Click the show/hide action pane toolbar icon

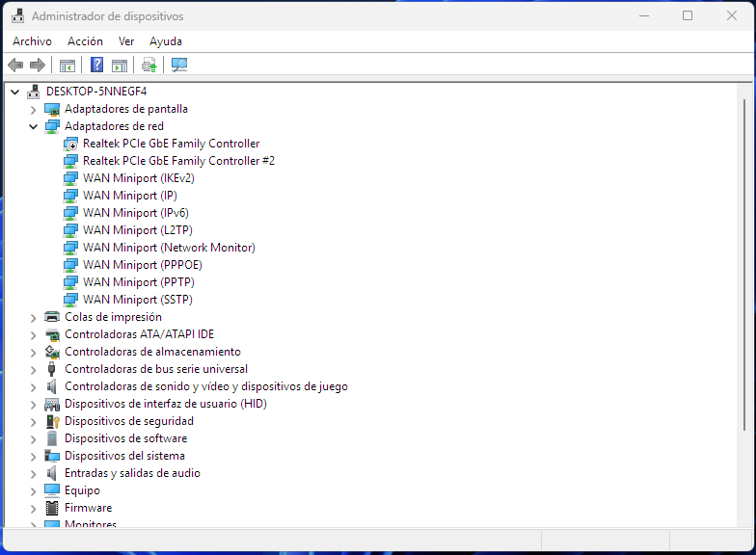click(120, 65)
